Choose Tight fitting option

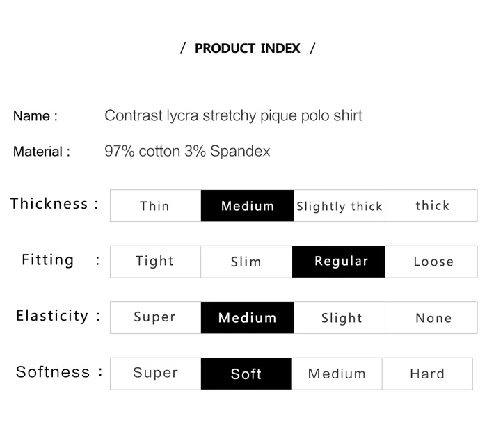(x=155, y=262)
